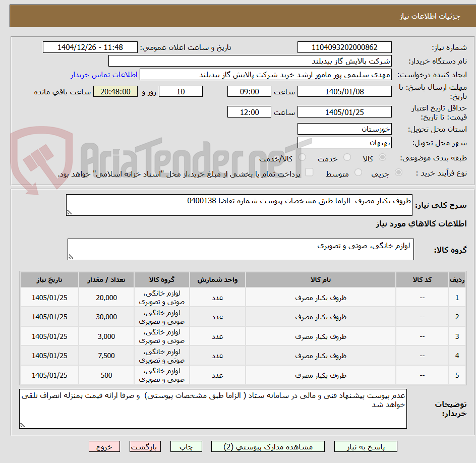Image resolution: width=476 pixels, height=463 pixels.
Task: Click the تعداد / مقدار column header
Action: point(106,279)
